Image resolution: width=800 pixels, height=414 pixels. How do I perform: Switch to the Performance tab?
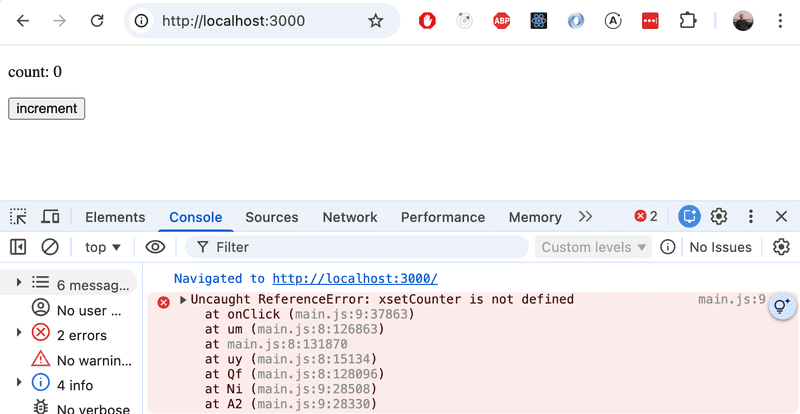click(x=443, y=217)
